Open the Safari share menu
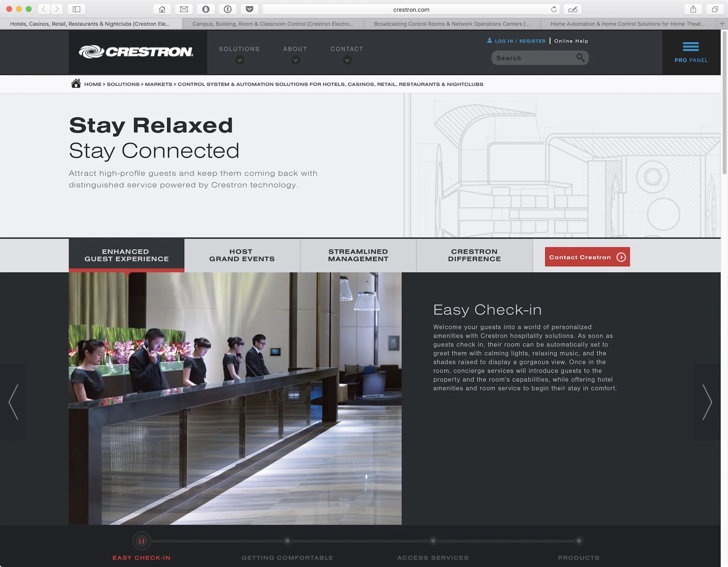Viewport: 728px width, 567px height. (693, 9)
